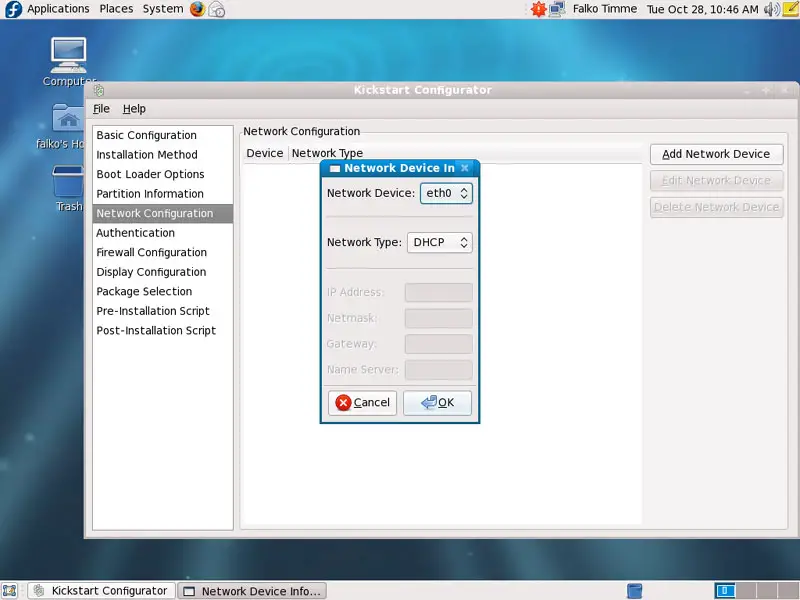Open the Computer desktop icon
The width and height of the screenshot is (800, 600).
pos(69,62)
